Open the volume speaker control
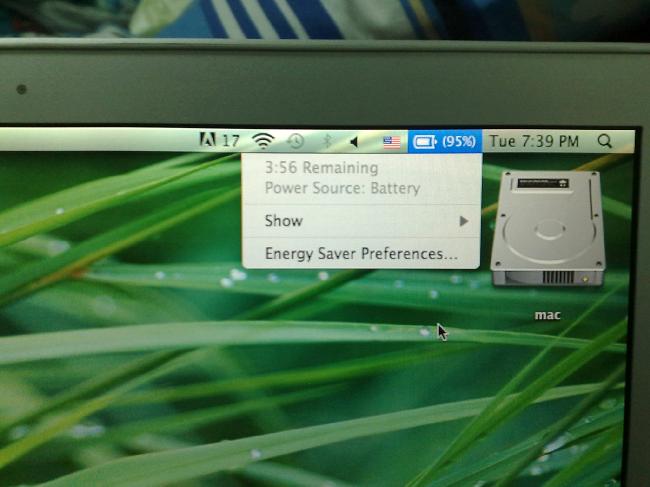Screen dimensions: 650x487 (354, 141)
